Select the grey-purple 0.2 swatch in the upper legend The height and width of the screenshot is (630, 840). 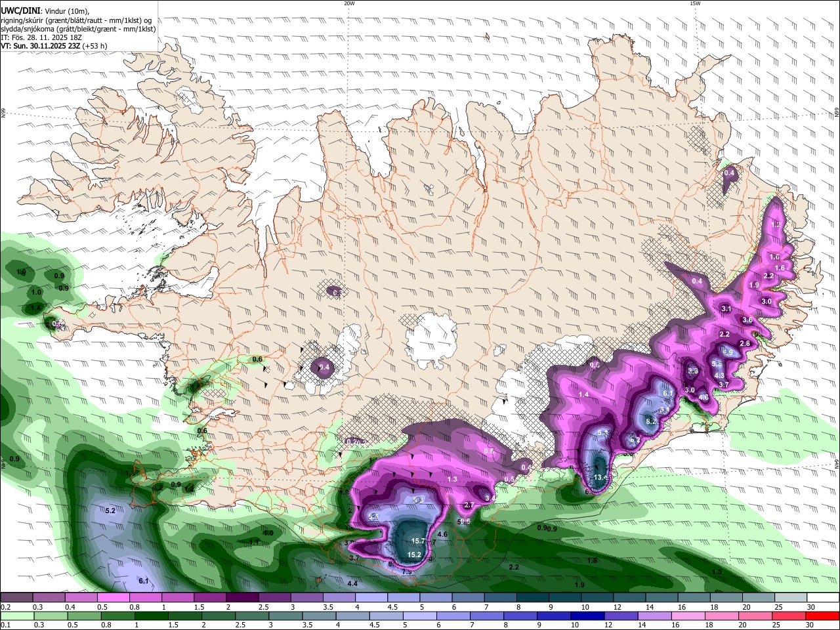[x=16, y=597]
